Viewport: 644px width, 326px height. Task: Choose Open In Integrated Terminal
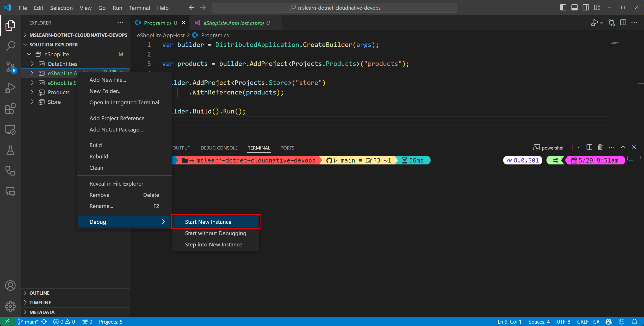coord(124,102)
